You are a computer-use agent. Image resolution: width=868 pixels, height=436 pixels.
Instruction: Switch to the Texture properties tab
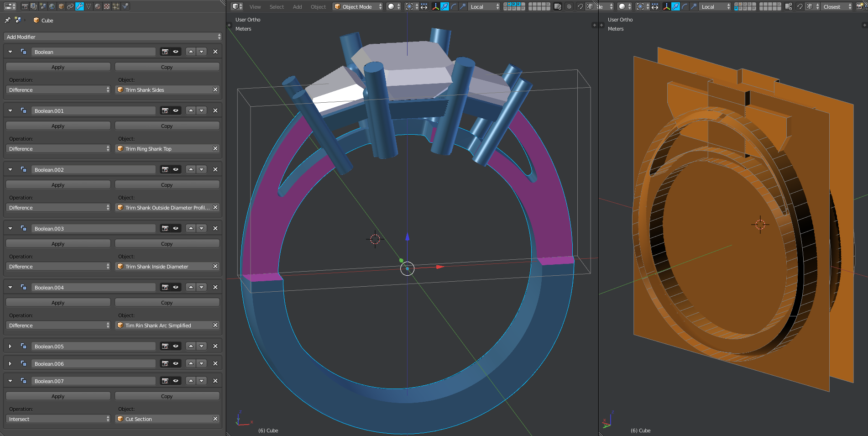106,6
